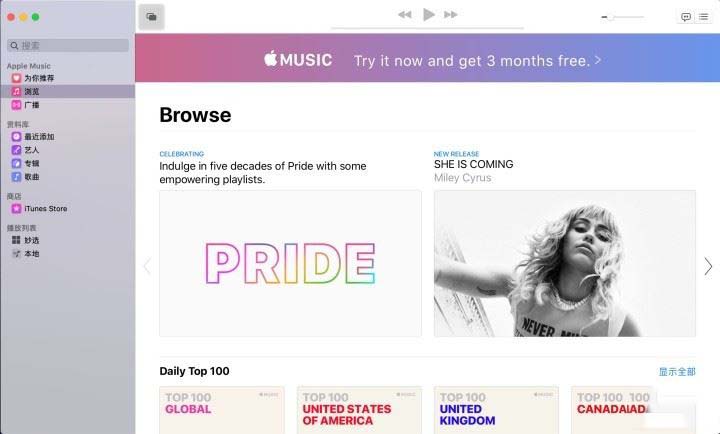Click the 搜索 search field
Viewport: 720px width, 434px height.
pos(68,45)
